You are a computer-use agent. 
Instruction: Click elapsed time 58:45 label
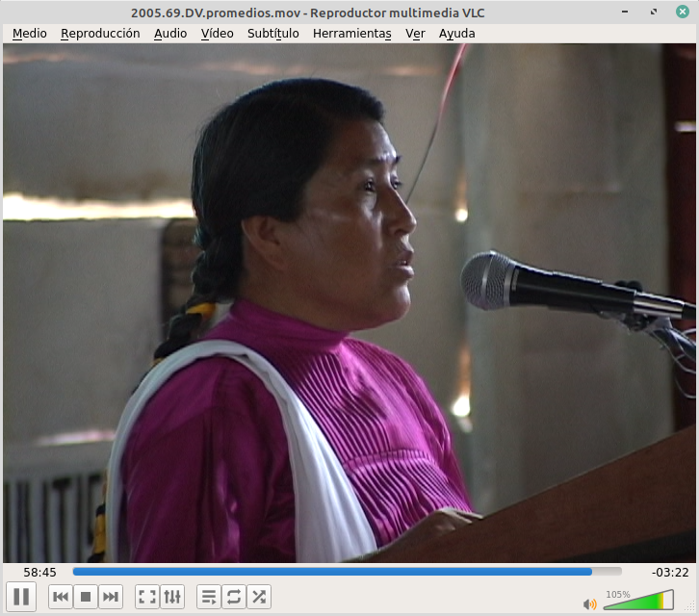click(x=39, y=573)
